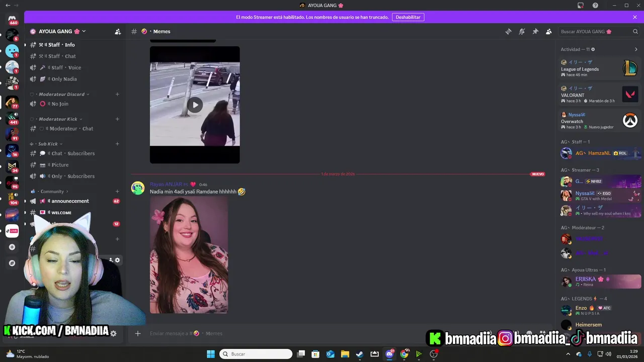Screen dimensions: 644x362
Task: Join the Staff · Voice channel
Action: click(x=75, y=67)
